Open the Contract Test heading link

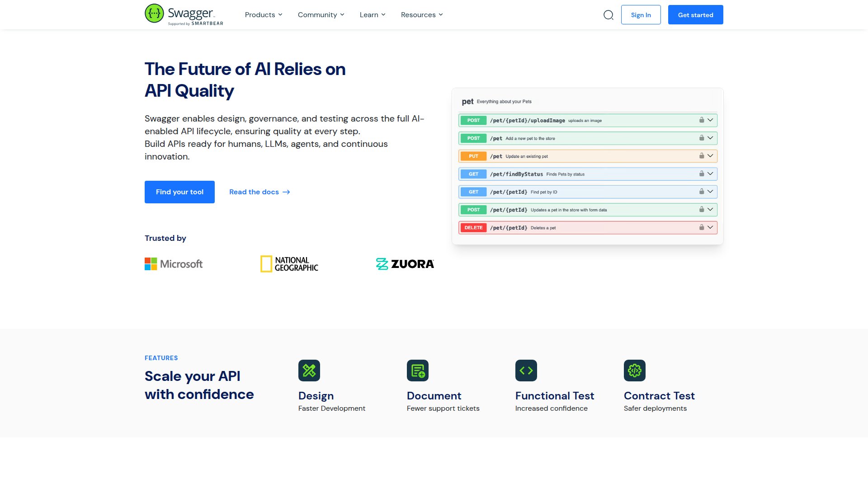[x=659, y=396]
